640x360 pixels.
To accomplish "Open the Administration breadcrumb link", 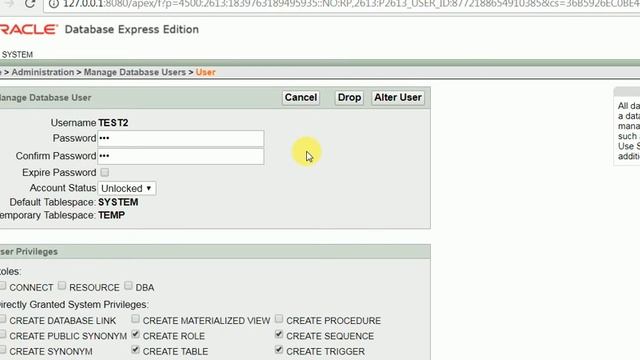I will coord(43,72).
